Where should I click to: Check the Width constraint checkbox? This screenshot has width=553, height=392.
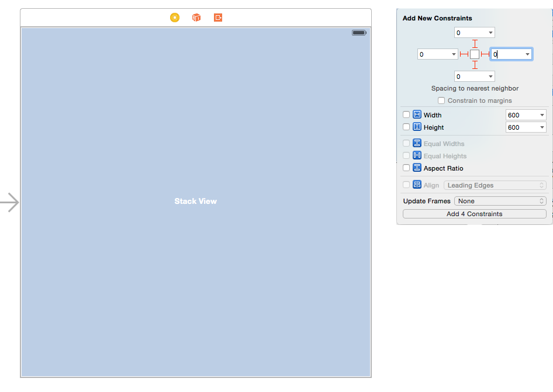tap(406, 115)
